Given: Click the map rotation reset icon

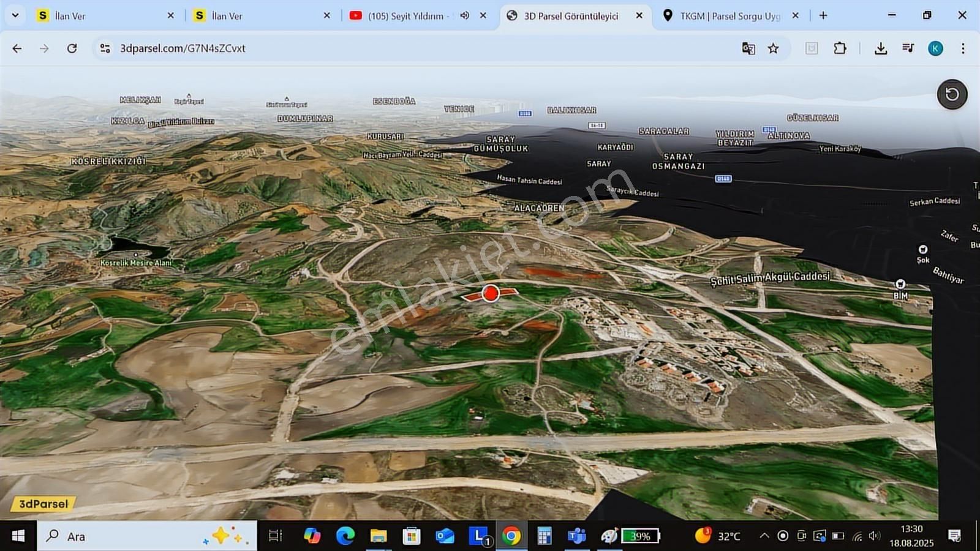Looking at the screenshot, I should 952,94.
